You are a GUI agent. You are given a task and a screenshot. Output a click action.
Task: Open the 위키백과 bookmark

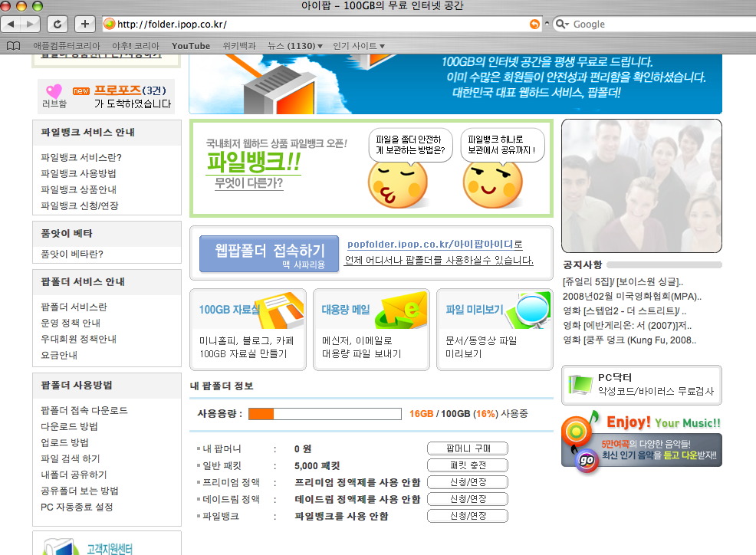pyautogui.click(x=239, y=46)
